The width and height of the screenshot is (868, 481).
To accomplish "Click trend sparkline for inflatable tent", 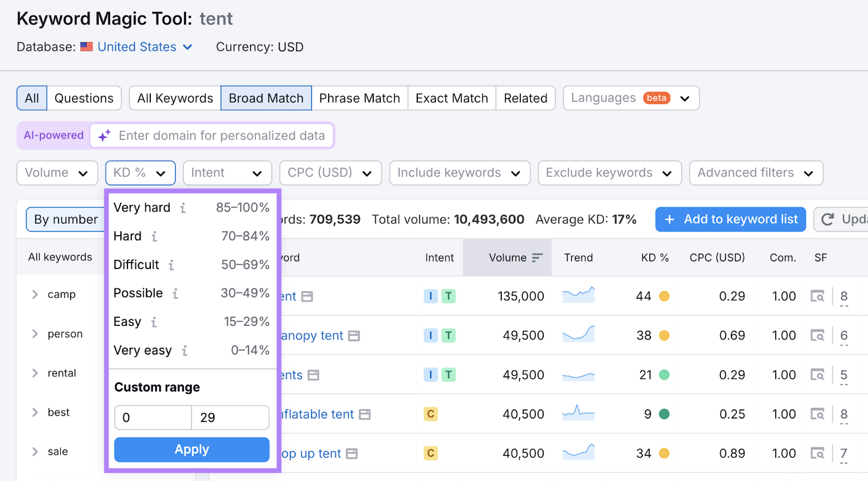I will [x=578, y=414].
